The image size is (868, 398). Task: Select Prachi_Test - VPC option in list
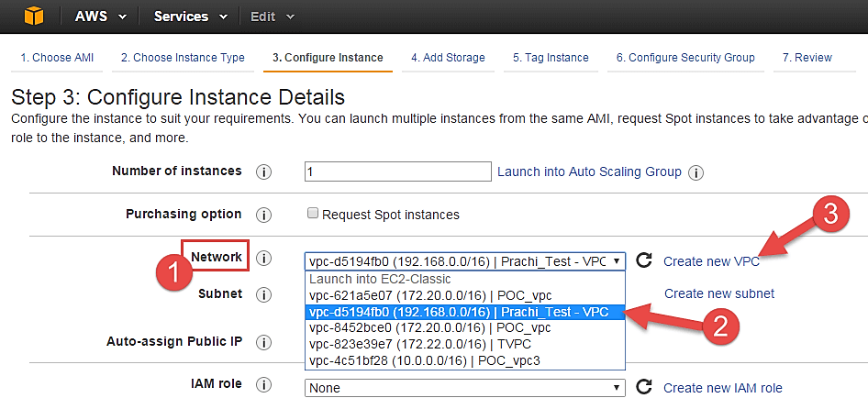(464, 312)
